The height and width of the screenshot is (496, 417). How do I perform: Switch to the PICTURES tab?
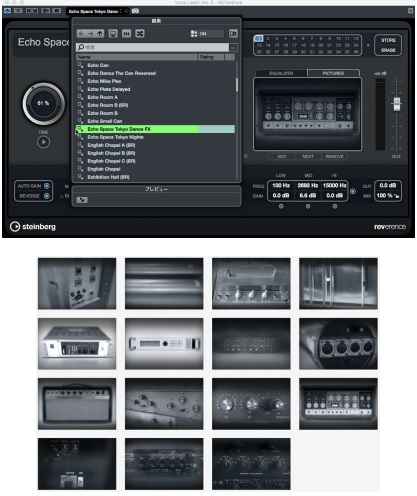coord(333,73)
